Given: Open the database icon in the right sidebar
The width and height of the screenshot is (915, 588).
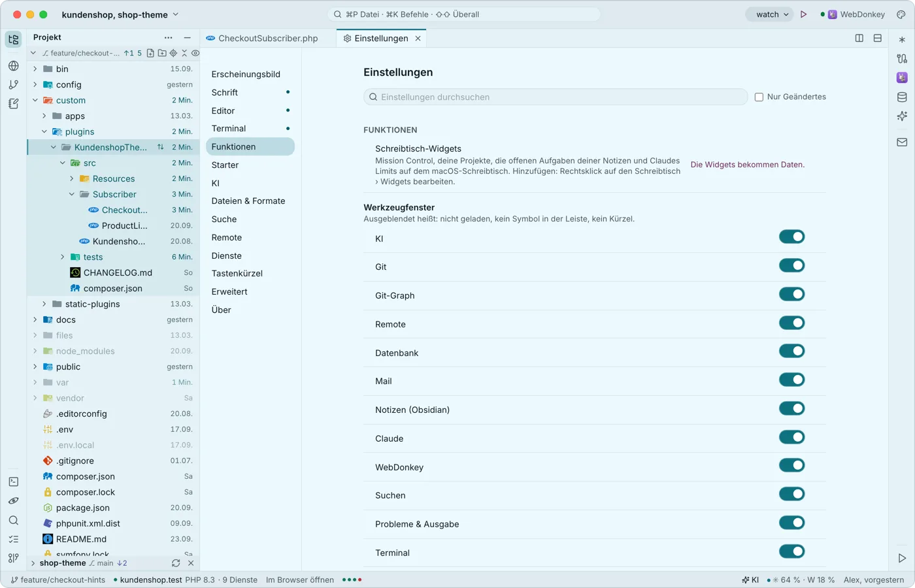Looking at the screenshot, I should pyautogui.click(x=902, y=97).
